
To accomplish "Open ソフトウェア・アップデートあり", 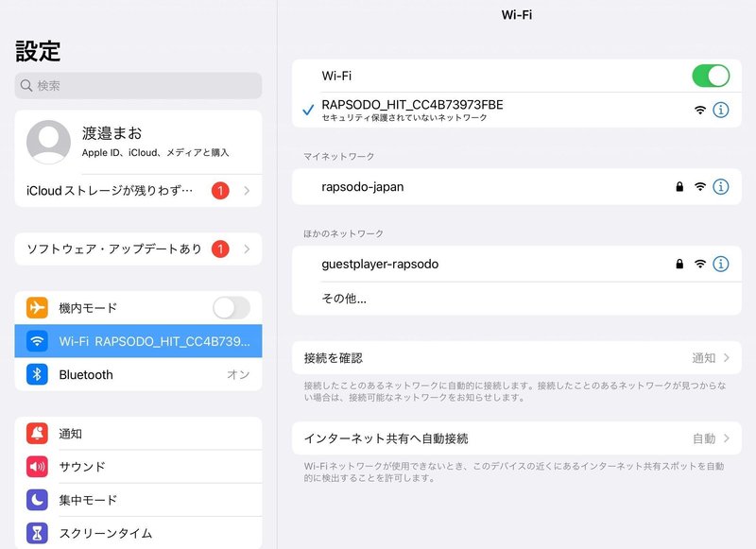I will pos(138,249).
